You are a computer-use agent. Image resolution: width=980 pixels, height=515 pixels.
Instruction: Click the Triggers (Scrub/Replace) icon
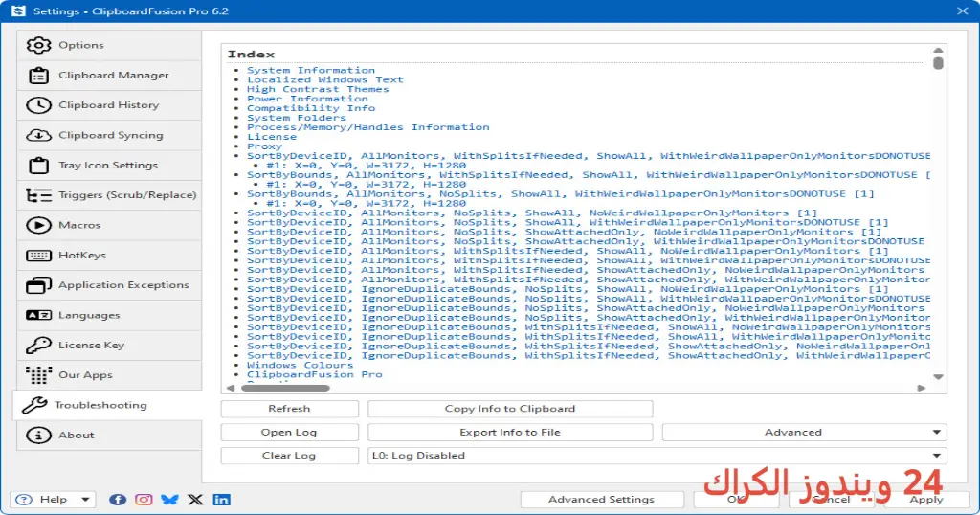[38, 195]
